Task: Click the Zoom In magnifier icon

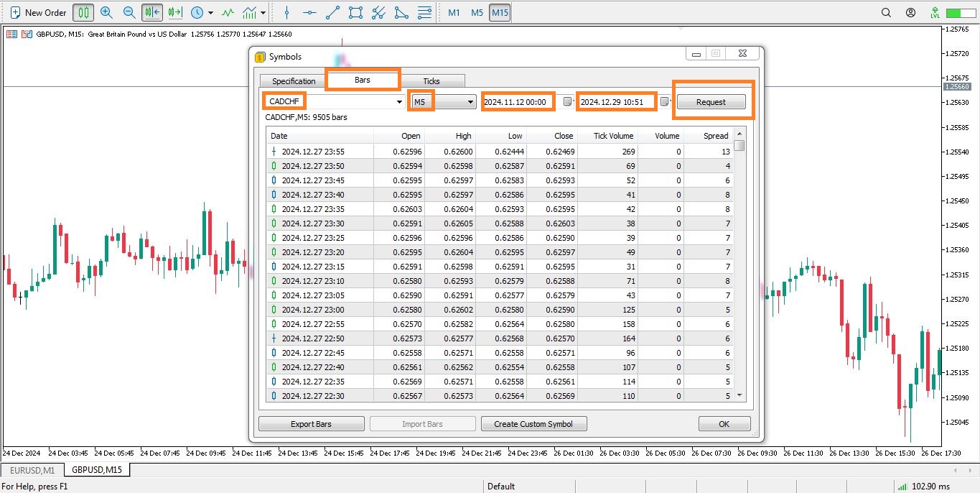Action: 106,12
